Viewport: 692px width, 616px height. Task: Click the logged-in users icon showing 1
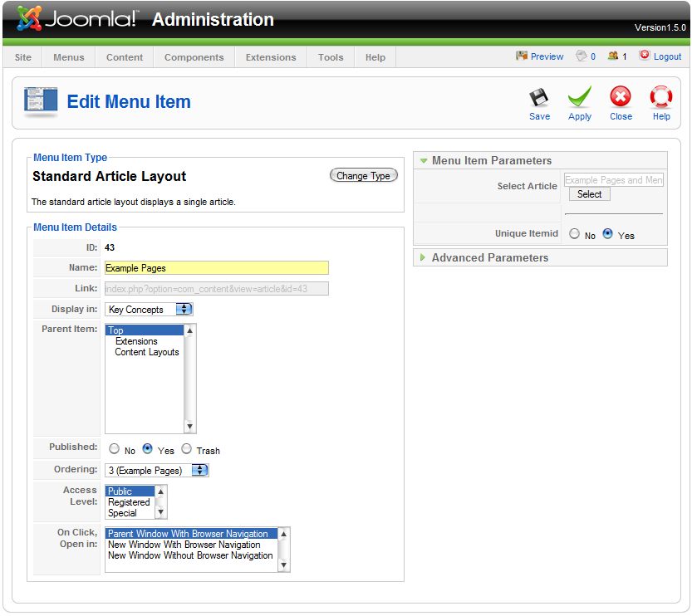point(613,56)
